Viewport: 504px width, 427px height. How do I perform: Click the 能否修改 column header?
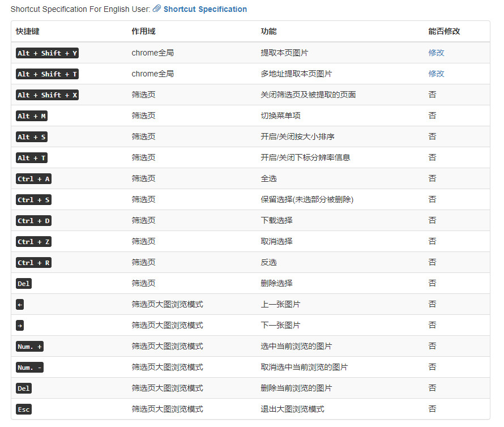click(444, 32)
